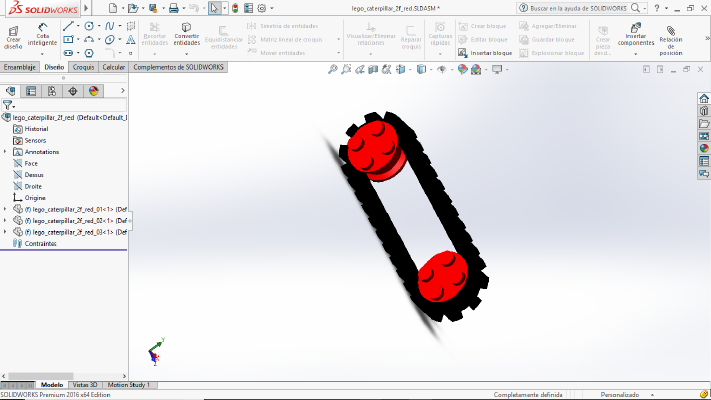The height and width of the screenshot is (400, 711).
Task: Click the tree filter funnel
Action: point(8,105)
